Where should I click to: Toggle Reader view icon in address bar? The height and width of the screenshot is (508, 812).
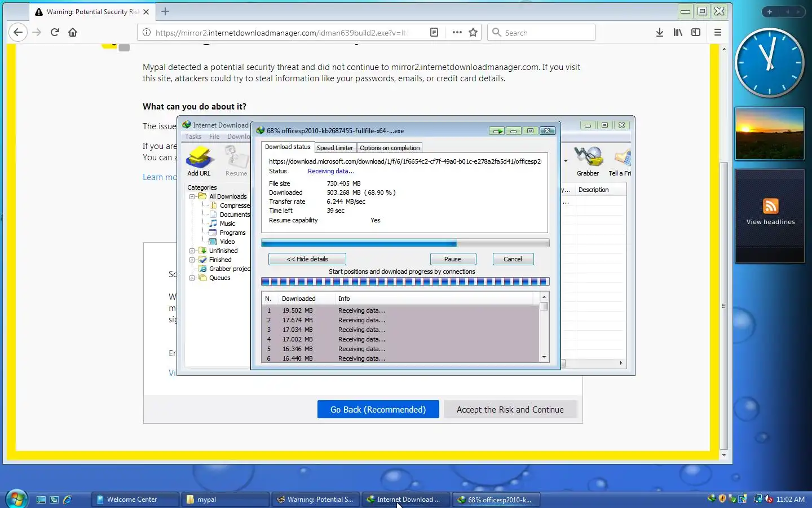[434, 32]
